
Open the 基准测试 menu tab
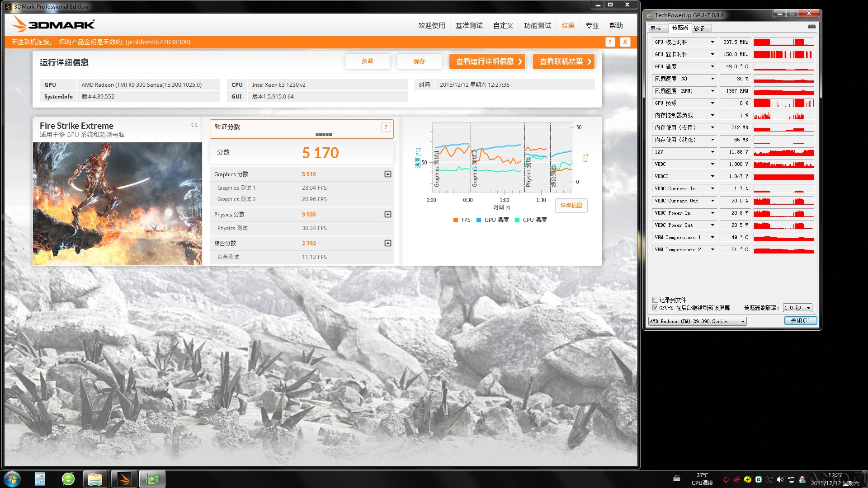pyautogui.click(x=469, y=26)
